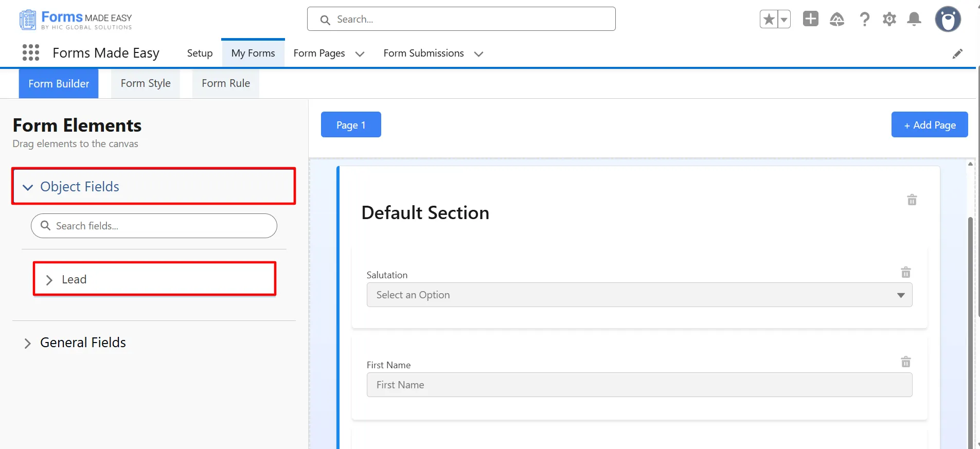Switch to the Form Style tab
Viewport: 980px width, 449px height.
pos(146,83)
